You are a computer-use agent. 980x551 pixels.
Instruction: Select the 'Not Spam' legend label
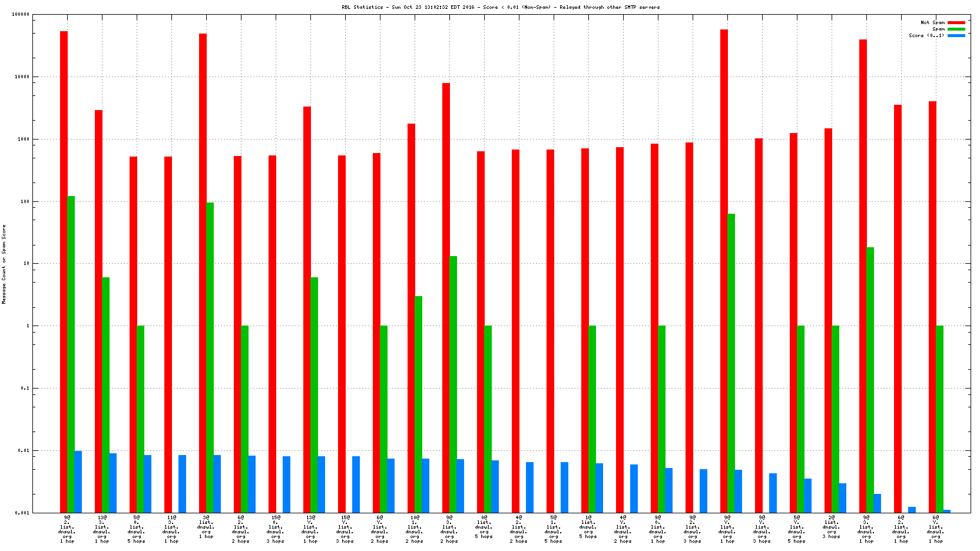pyautogui.click(x=932, y=22)
